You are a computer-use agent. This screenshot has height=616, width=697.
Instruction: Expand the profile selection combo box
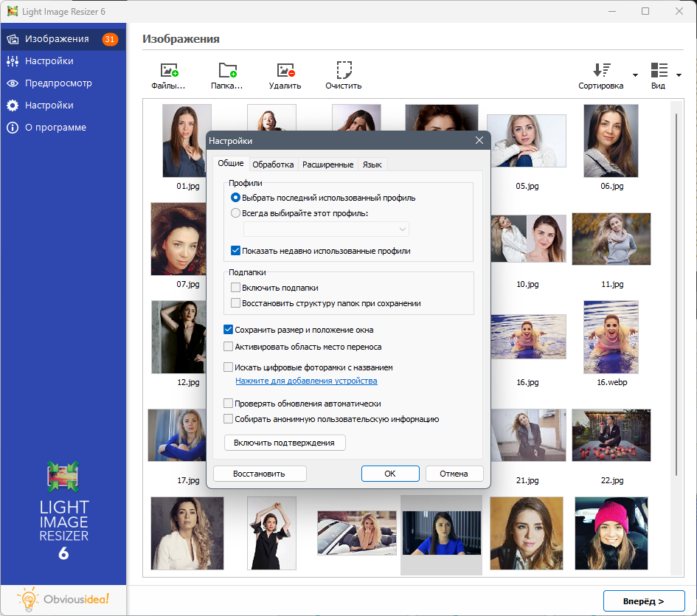click(x=326, y=229)
